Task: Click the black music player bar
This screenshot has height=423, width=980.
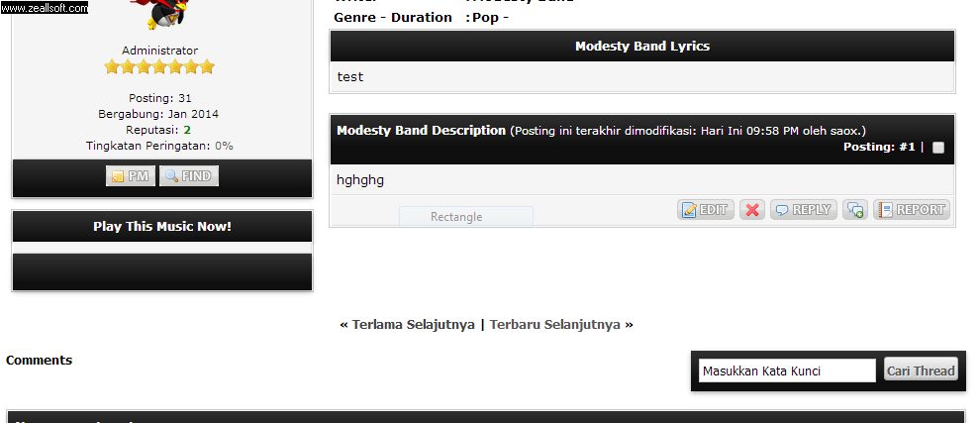Action: pyautogui.click(x=162, y=271)
